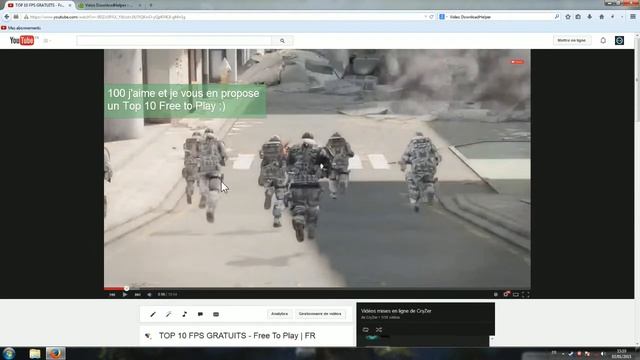Click the pencil edit video icon
The height and width of the screenshot is (360, 640).
[x=153, y=314]
